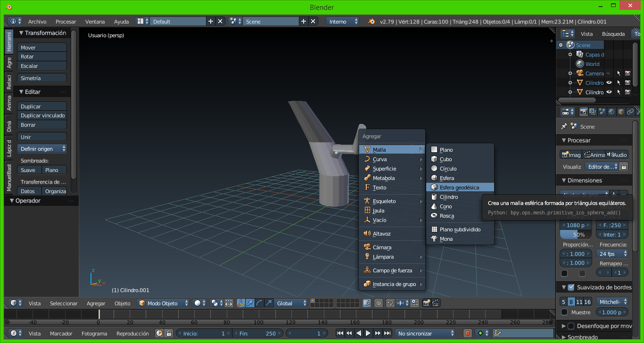Open the Definir origen dropdown
This screenshot has width=644, height=343.
click(42, 149)
